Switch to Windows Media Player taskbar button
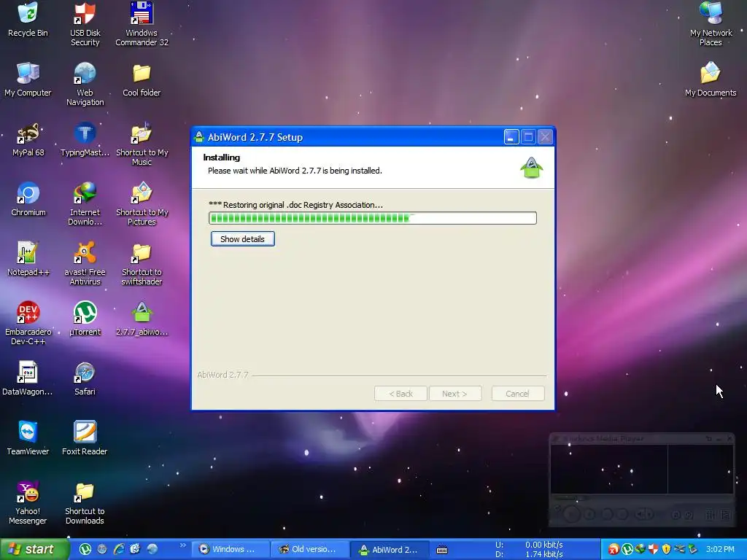The height and width of the screenshot is (560, 747). 230,549
